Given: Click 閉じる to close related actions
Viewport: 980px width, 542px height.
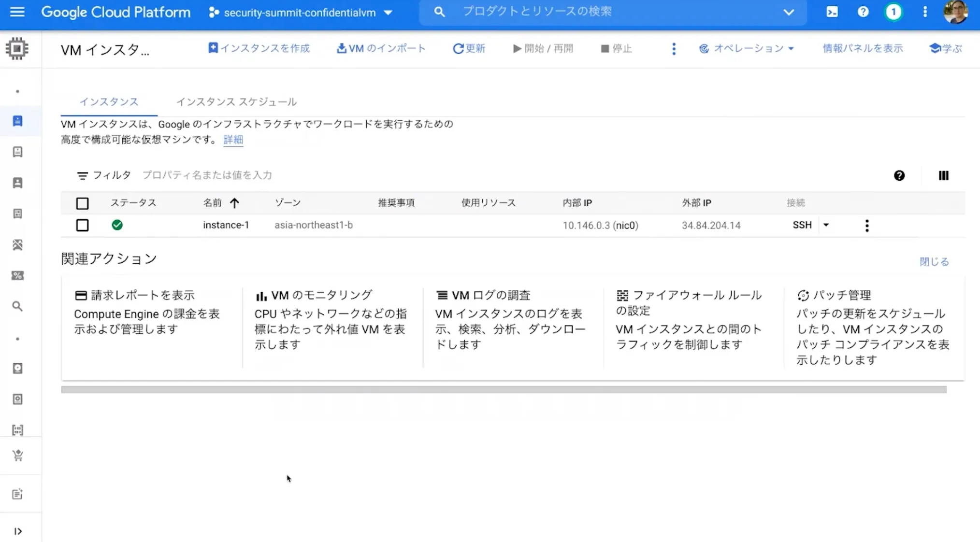Looking at the screenshot, I should [x=934, y=262].
